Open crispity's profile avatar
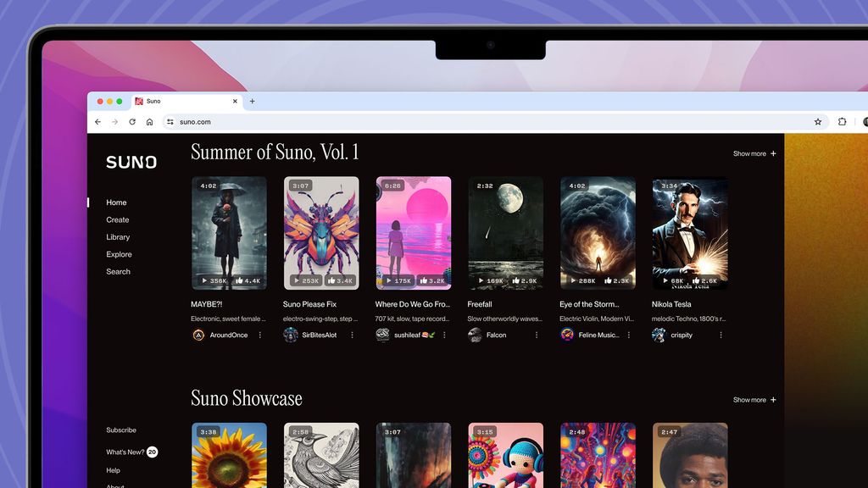 [657, 335]
